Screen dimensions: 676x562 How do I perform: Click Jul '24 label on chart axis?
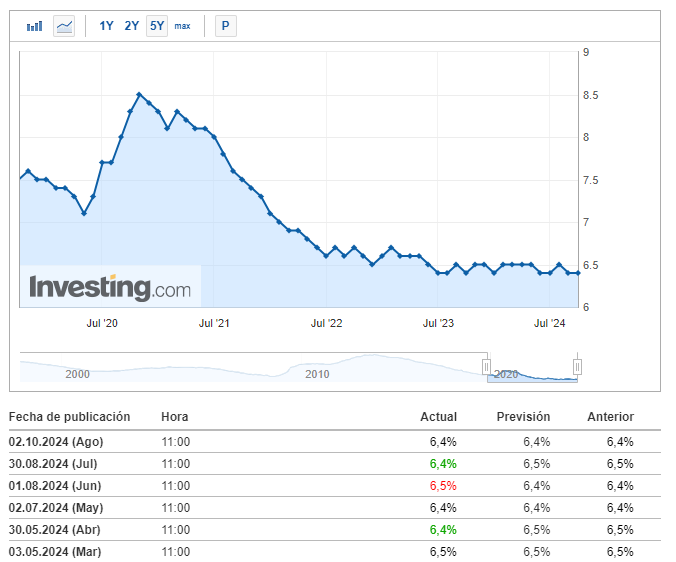pos(550,323)
